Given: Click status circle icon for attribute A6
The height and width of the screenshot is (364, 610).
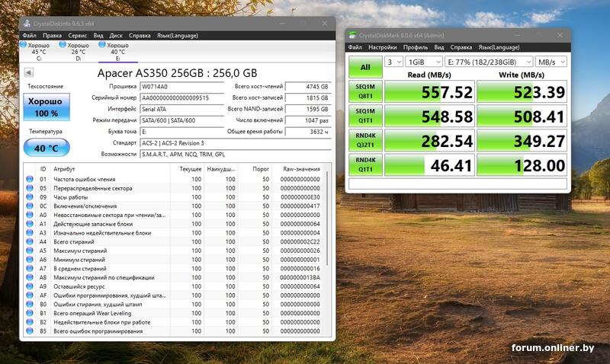Looking at the screenshot, I should click(x=30, y=260).
